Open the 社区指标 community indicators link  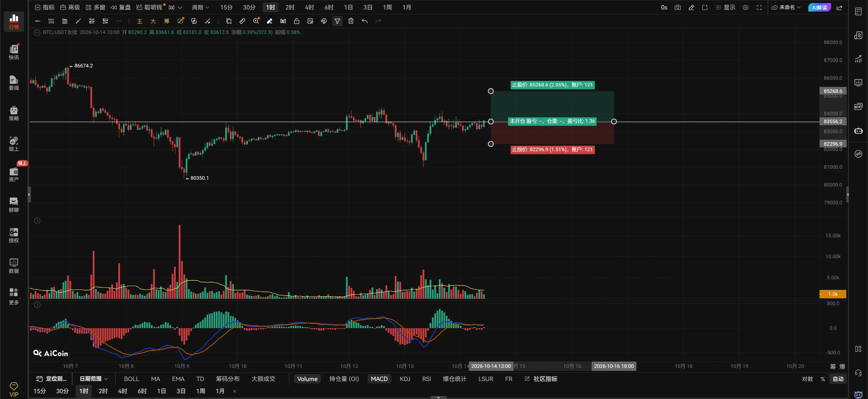tap(541, 379)
